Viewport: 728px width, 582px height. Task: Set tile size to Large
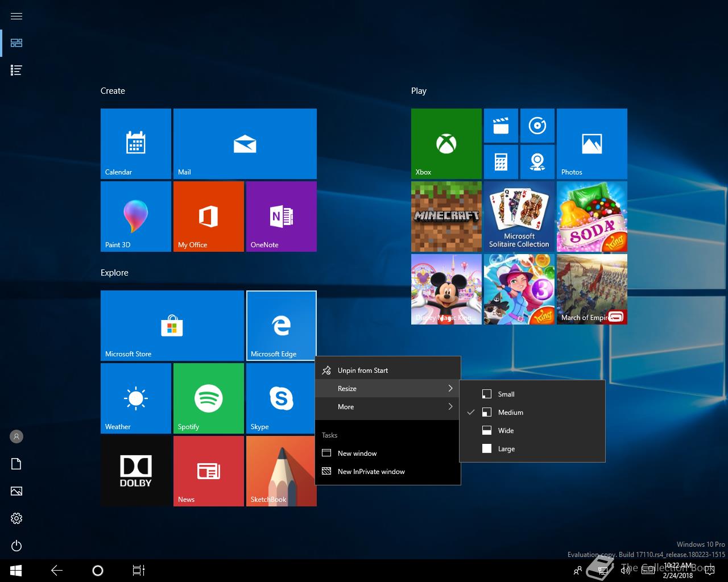point(532,449)
